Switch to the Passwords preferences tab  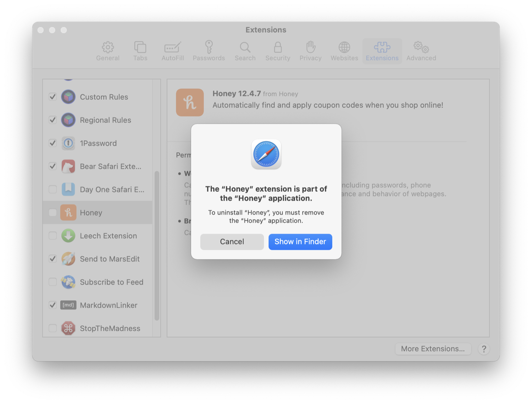(209, 51)
